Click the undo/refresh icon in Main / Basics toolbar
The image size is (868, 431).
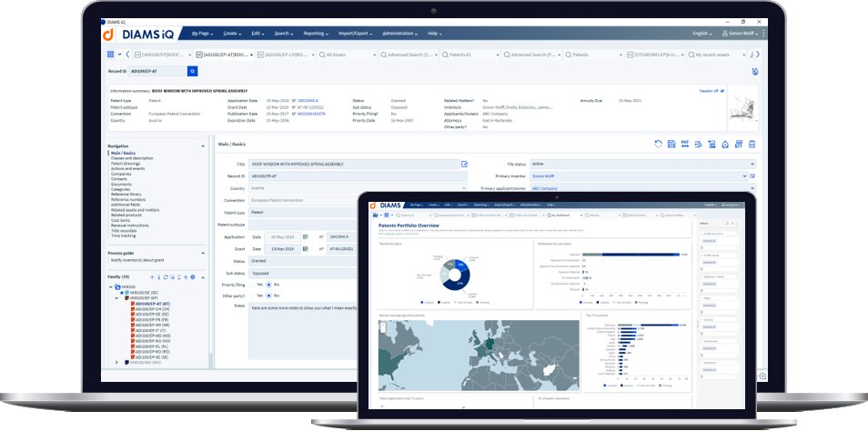coord(658,145)
